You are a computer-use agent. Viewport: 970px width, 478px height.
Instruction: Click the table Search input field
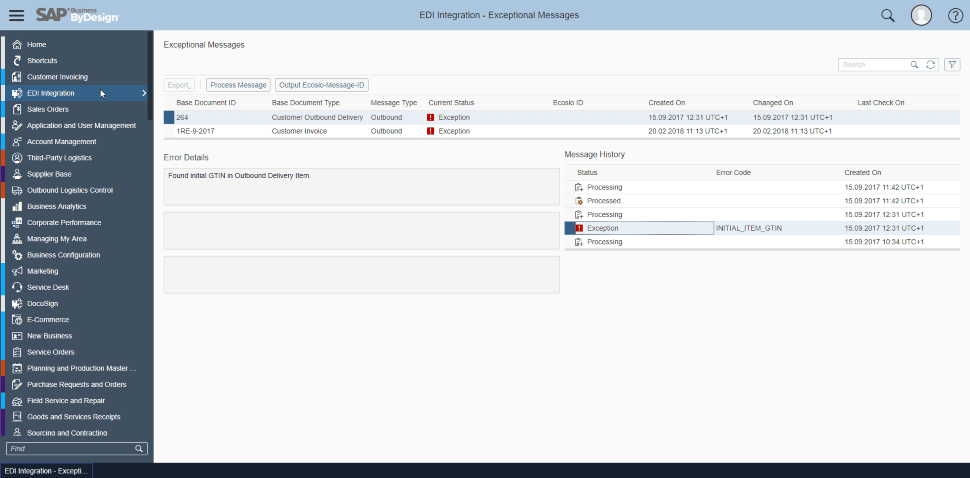(x=873, y=64)
